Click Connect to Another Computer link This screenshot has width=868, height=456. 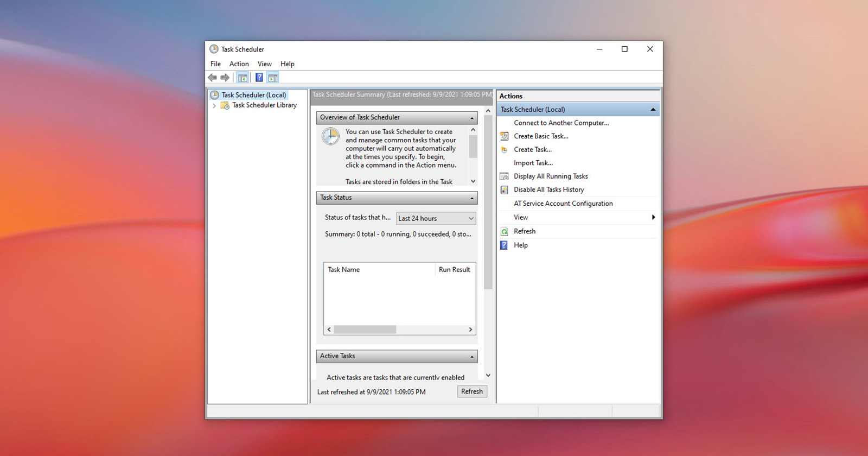point(561,123)
